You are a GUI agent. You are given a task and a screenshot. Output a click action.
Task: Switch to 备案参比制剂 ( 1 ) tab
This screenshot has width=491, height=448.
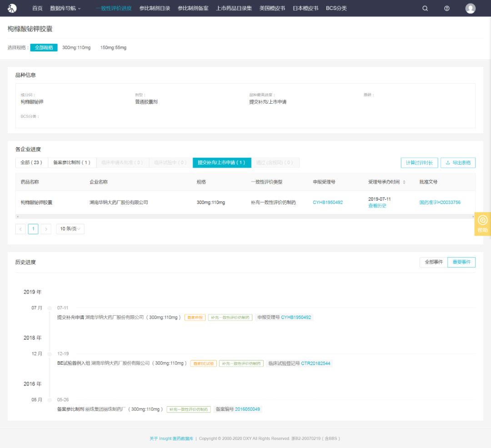[72, 162]
